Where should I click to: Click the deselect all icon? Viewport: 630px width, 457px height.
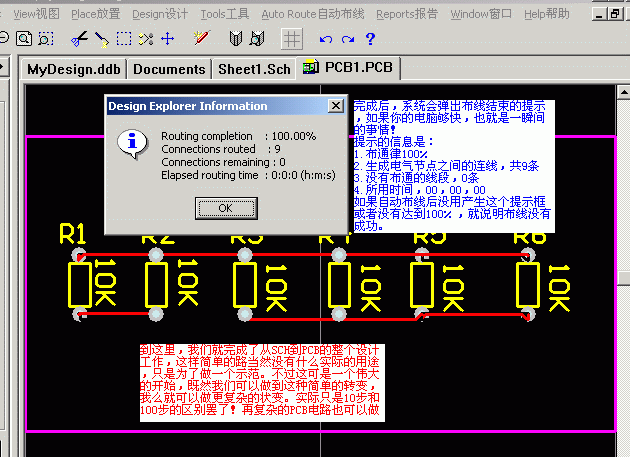tap(145, 39)
